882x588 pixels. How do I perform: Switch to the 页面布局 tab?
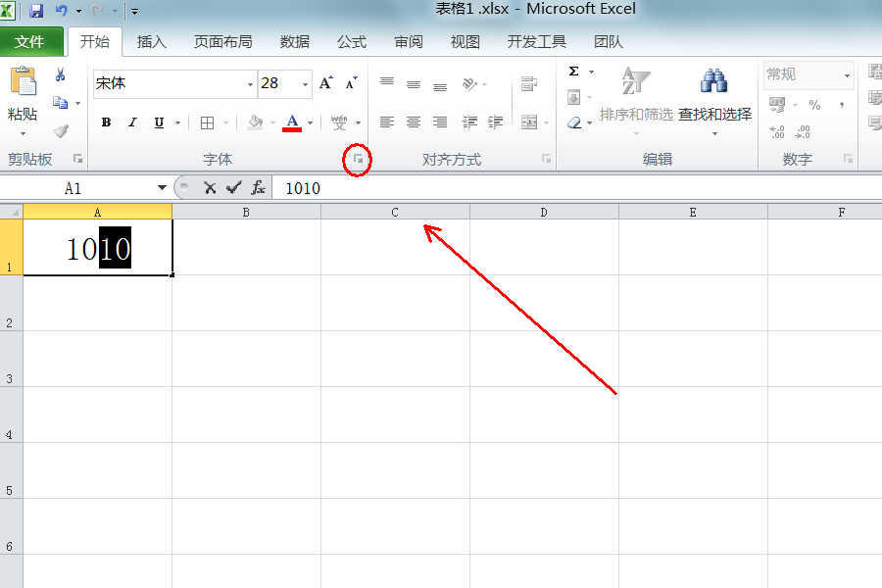click(222, 41)
